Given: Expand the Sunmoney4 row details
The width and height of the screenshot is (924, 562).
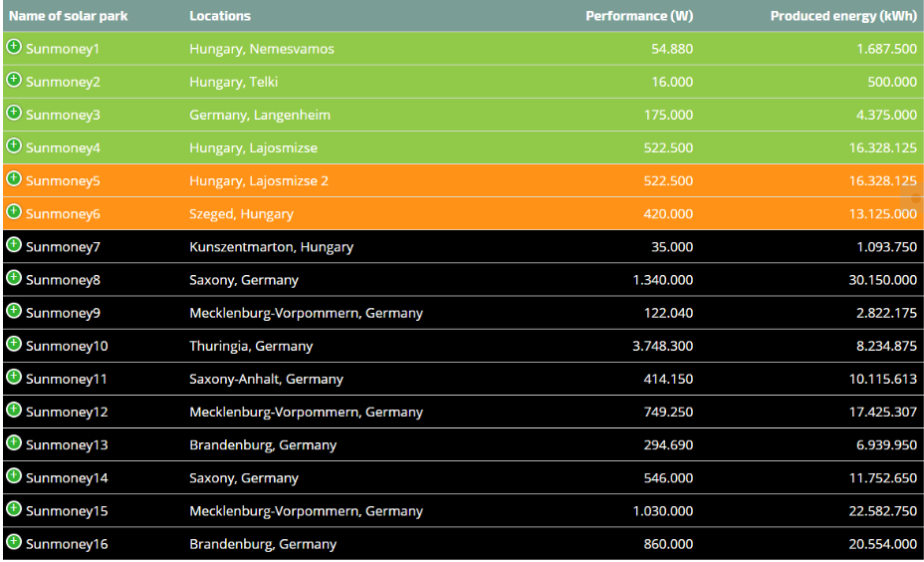Looking at the screenshot, I should 14,145.
